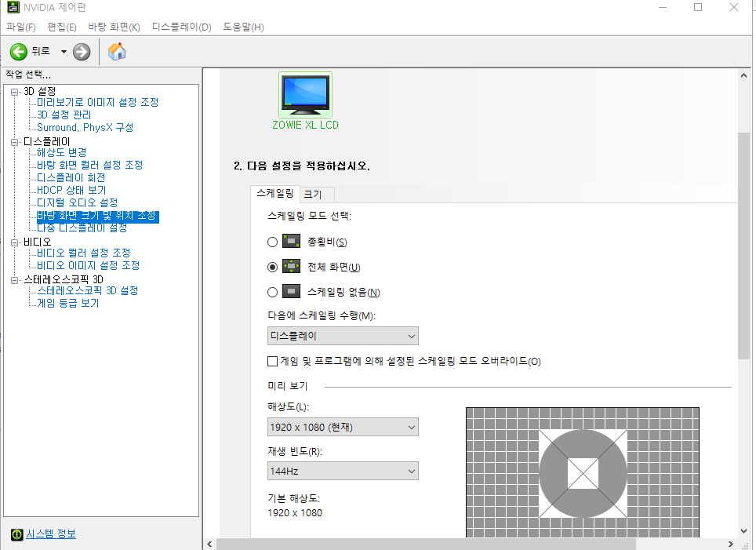Viewport: 756px width, 550px height.
Task: Click the NVIDIA Control Panel title icon
Action: tap(13, 7)
